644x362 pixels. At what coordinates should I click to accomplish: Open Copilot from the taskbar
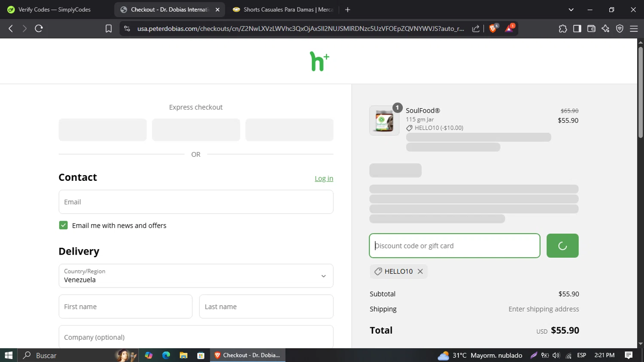[x=149, y=355]
